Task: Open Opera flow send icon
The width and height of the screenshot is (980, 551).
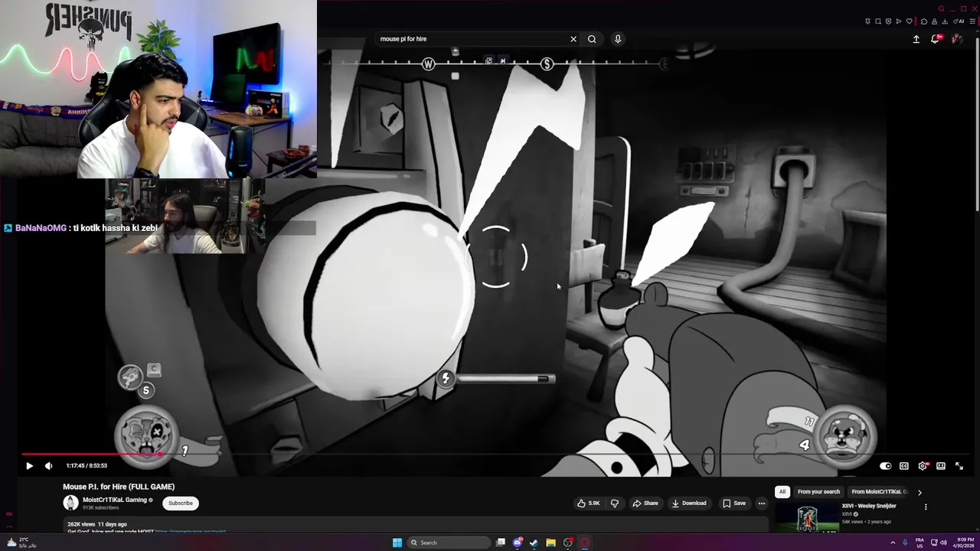Action: pyautogui.click(x=899, y=21)
